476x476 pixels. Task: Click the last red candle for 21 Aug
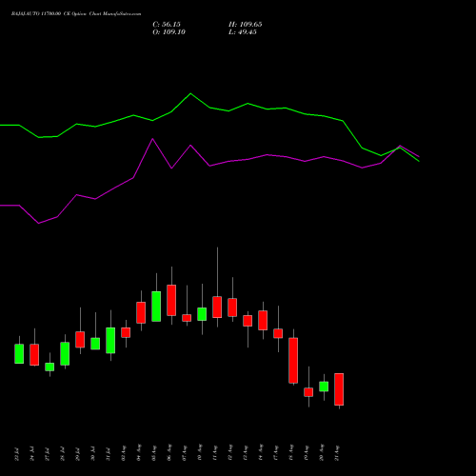point(339,389)
